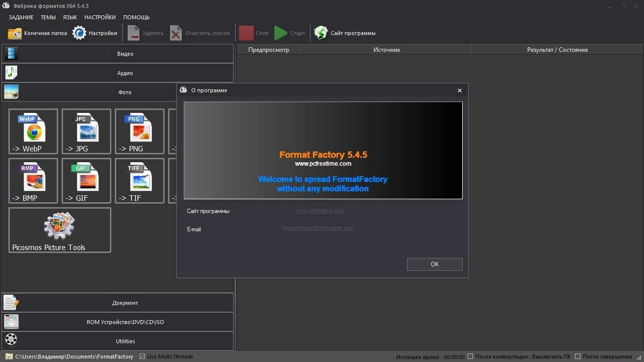Open Сайт программы from the toolbar
This screenshot has width=644, height=362.
[345, 33]
